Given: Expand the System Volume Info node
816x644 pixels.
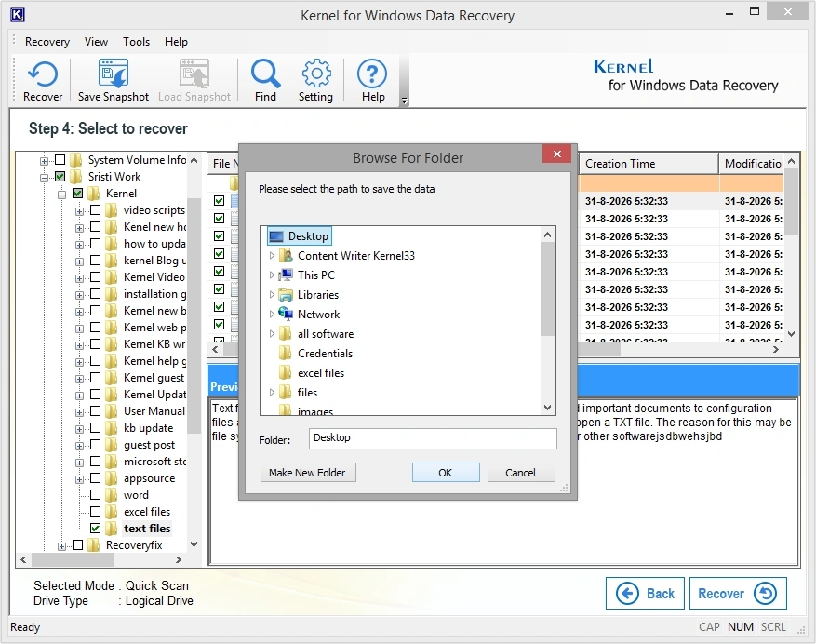Looking at the screenshot, I should tap(45, 161).
